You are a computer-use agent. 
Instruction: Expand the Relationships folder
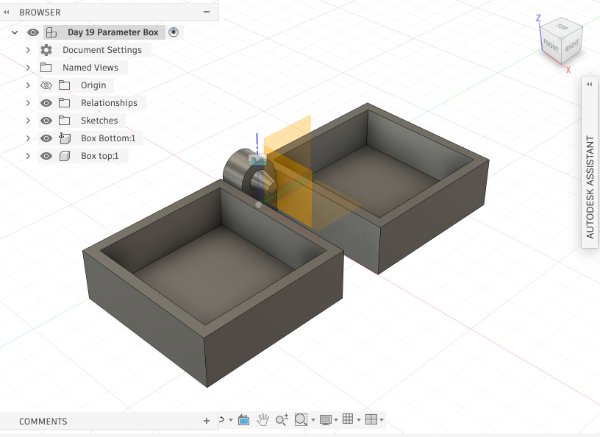click(x=28, y=103)
